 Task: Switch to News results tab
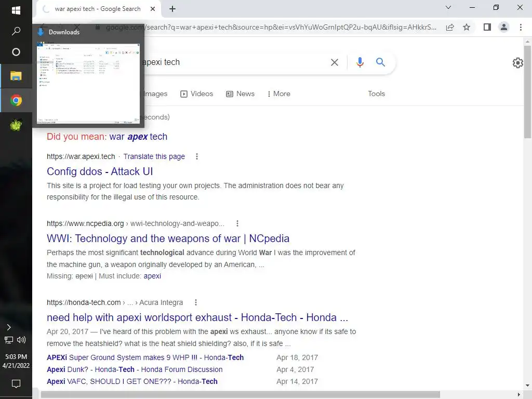240,94
